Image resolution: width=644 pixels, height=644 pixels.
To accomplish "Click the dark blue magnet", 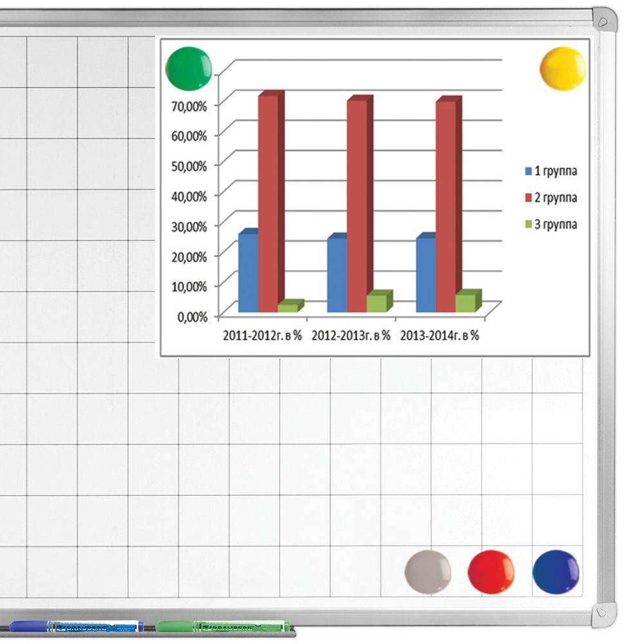I will pyautogui.click(x=556, y=572).
